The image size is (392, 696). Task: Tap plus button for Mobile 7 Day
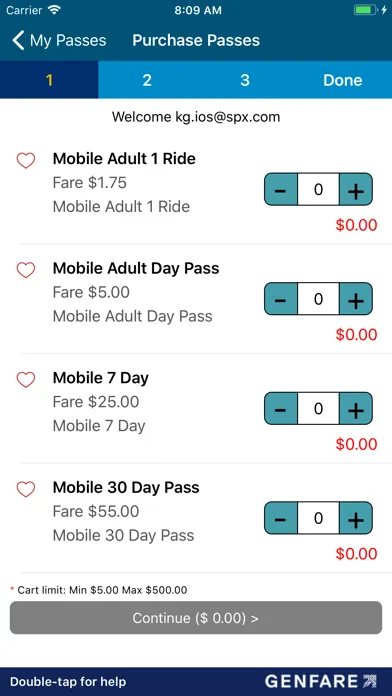pyautogui.click(x=356, y=409)
